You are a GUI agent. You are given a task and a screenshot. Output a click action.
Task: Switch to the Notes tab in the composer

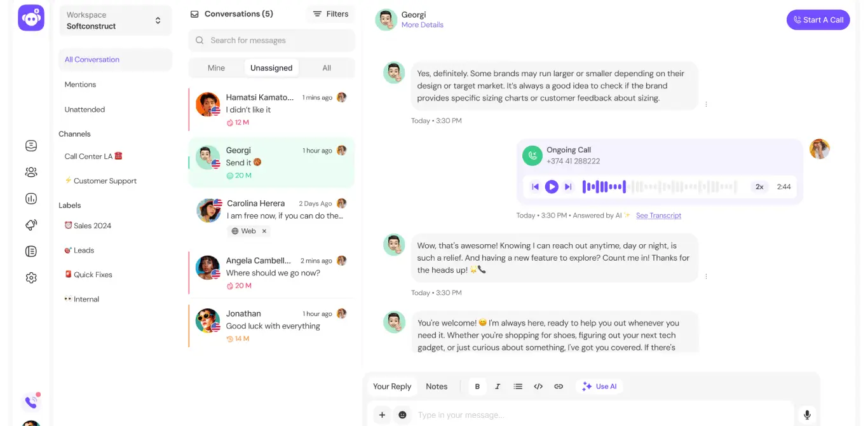(437, 386)
